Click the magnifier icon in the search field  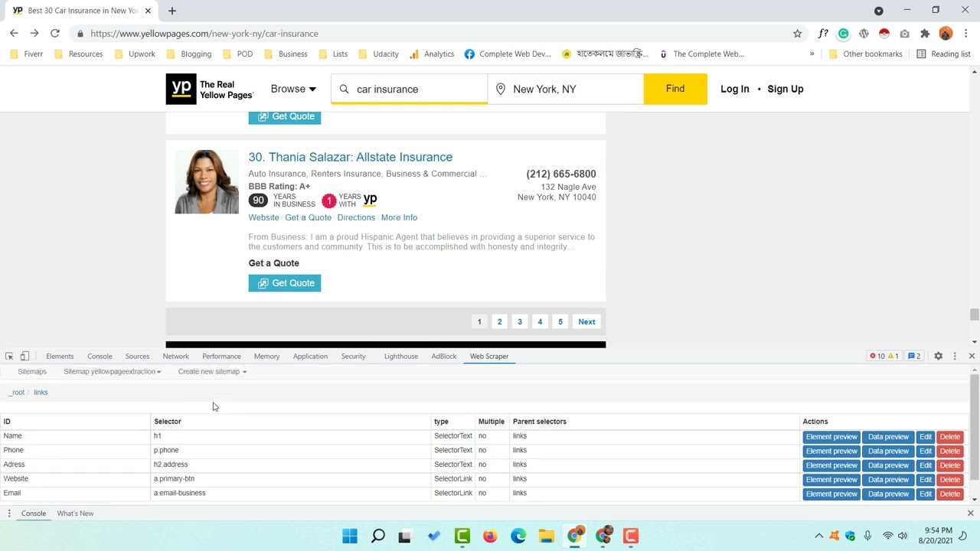[344, 90]
